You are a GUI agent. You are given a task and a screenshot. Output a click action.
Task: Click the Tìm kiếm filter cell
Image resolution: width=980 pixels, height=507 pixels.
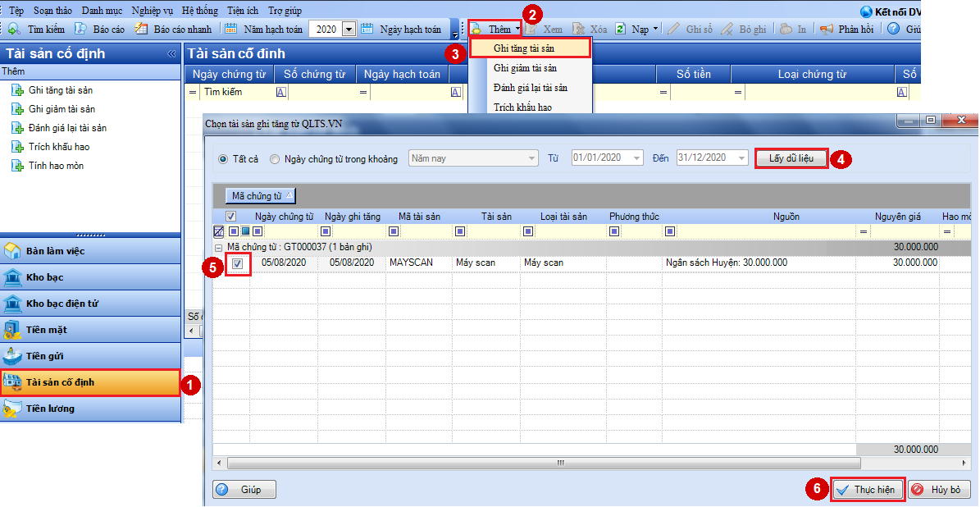pyautogui.click(x=237, y=92)
